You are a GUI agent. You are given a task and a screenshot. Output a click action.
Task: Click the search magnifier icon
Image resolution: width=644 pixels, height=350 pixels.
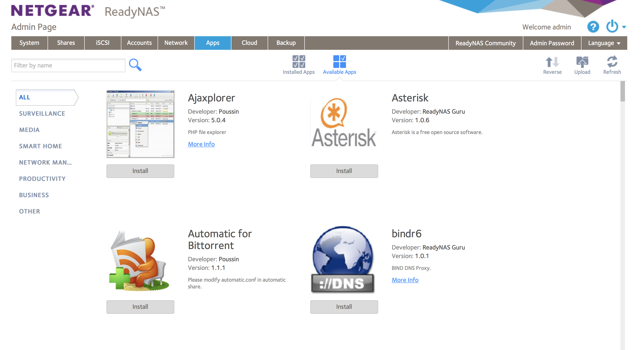coord(135,65)
